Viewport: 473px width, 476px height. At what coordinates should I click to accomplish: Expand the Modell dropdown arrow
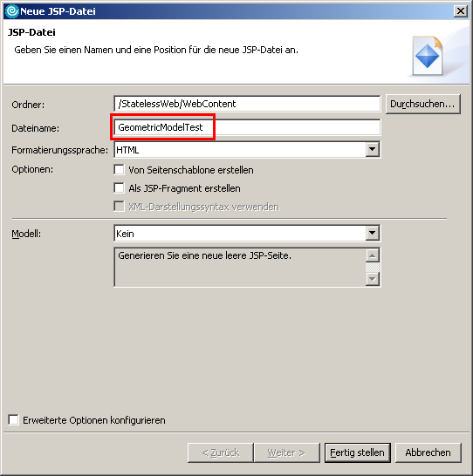point(372,233)
